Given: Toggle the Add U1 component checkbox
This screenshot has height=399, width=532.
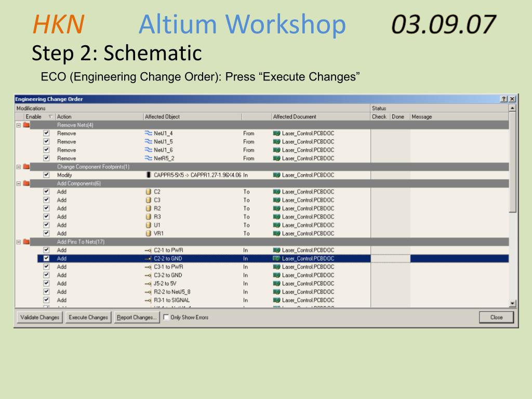Looking at the screenshot, I should click(46, 225).
